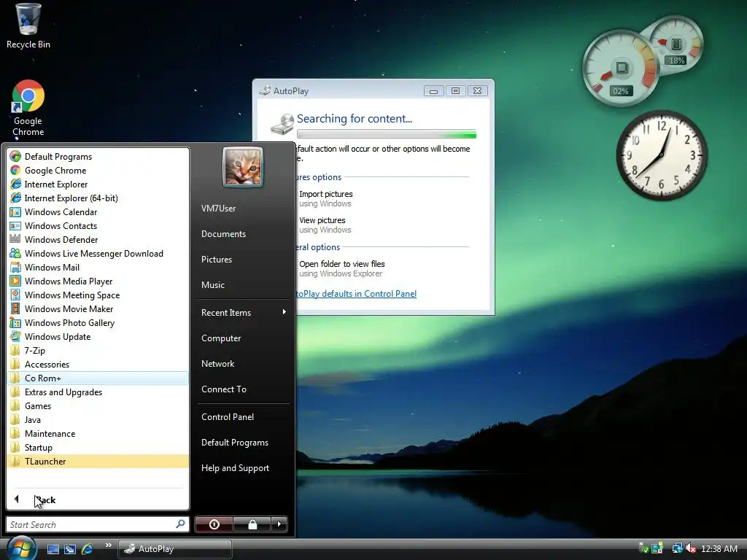
Task: Lock the computer with padlock button
Action: click(252, 524)
